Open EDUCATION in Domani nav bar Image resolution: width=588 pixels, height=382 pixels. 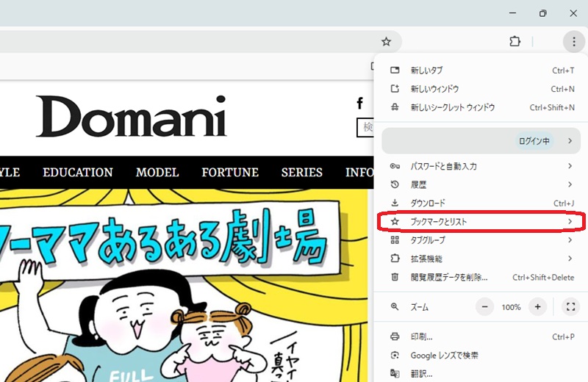click(x=78, y=173)
